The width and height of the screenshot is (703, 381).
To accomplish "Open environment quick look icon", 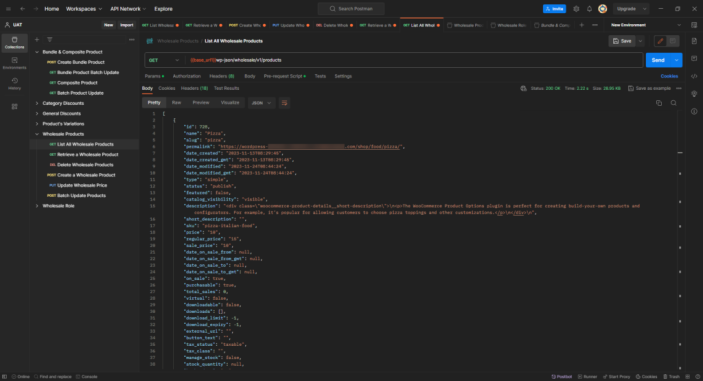I will tap(694, 25).
